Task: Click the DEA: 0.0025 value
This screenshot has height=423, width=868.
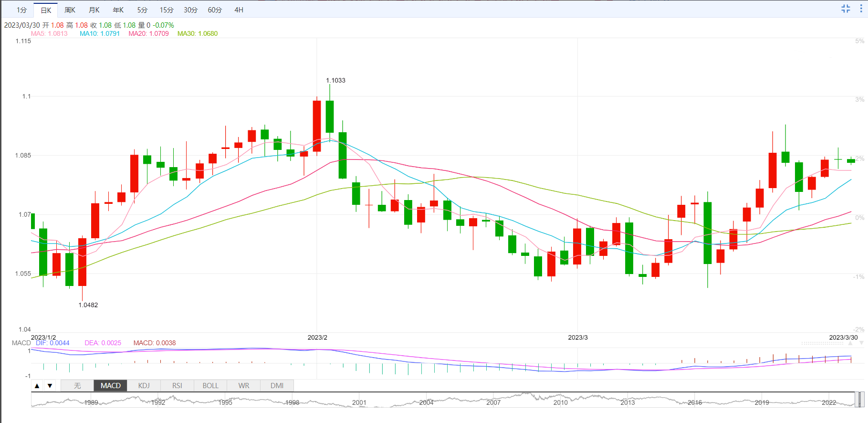Action: [103, 343]
